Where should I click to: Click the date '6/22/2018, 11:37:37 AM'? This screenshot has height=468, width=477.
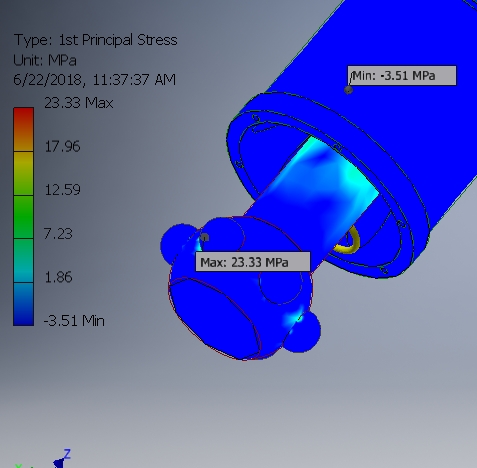click(x=94, y=80)
